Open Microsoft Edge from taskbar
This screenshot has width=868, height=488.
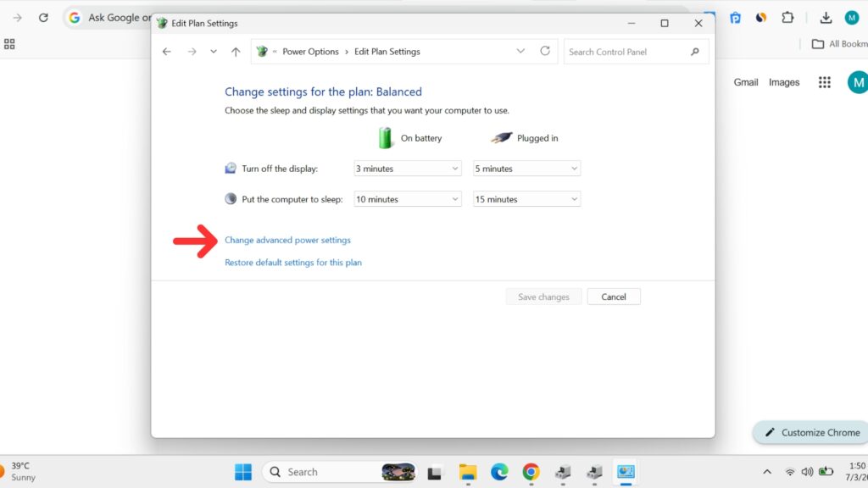pos(499,472)
